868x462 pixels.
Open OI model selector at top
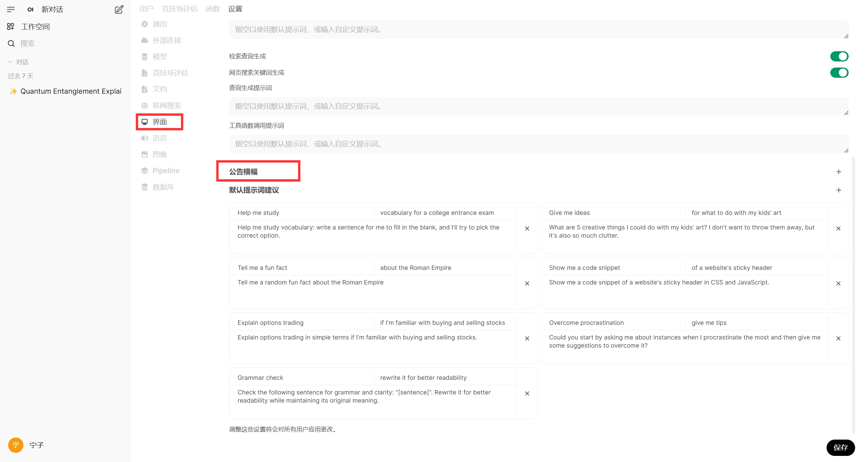[31, 10]
